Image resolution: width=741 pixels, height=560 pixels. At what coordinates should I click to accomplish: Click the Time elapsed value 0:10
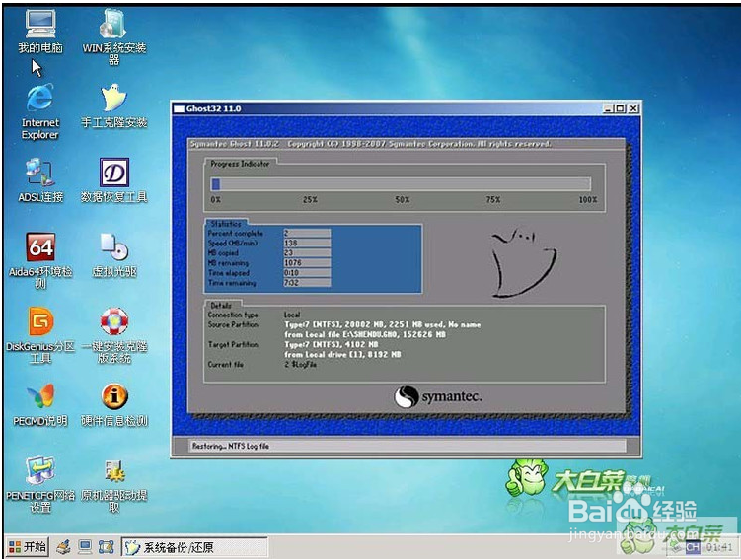click(x=306, y=272)
